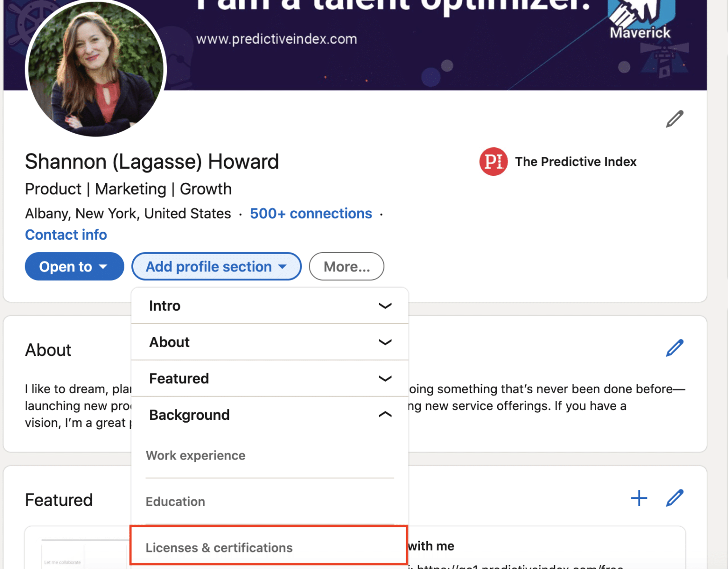This screenshot has width=728, height=569.
Task: Open Contact info
Action: (66, 235)
